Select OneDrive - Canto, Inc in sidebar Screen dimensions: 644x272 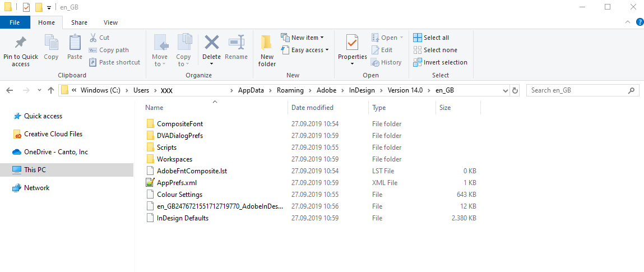[x=56, y=151]
